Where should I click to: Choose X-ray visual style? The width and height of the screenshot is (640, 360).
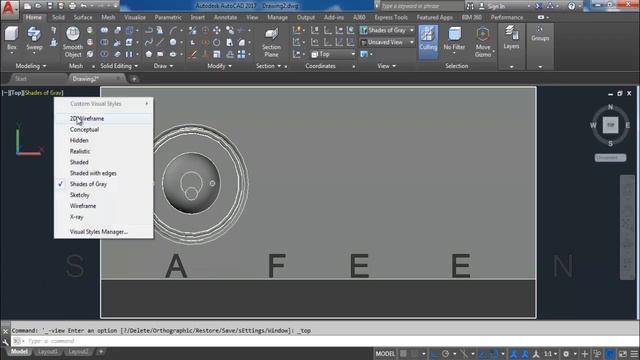(104, 217)
